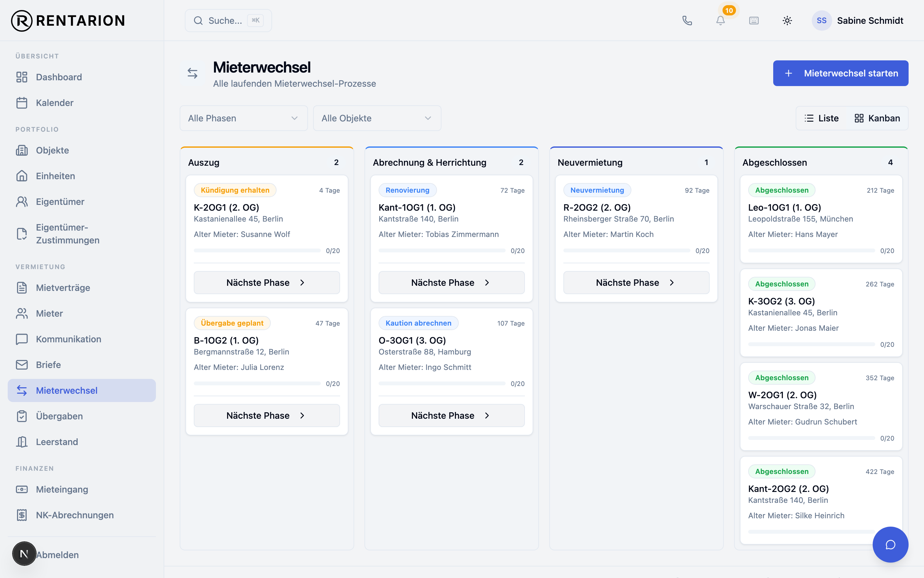This screenshot has height=578, width=924.
Task: Click the Eigentümer-Zustimmungen document icon
Action: [22, 233]
